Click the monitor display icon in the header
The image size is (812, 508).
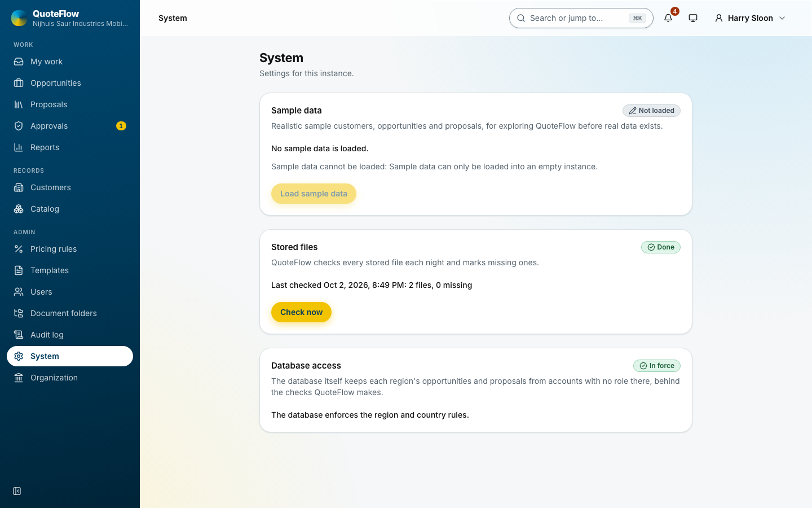coord(693,18)
